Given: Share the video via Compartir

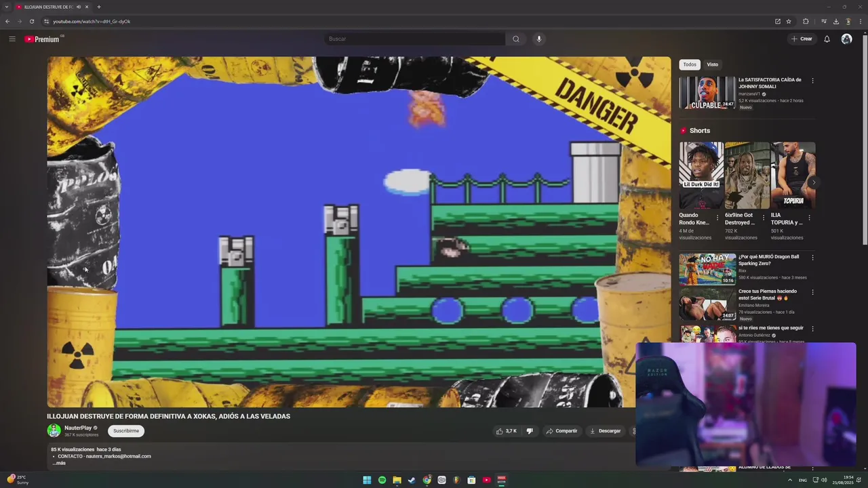Looking at the screenshot, I should click(561, 431).
